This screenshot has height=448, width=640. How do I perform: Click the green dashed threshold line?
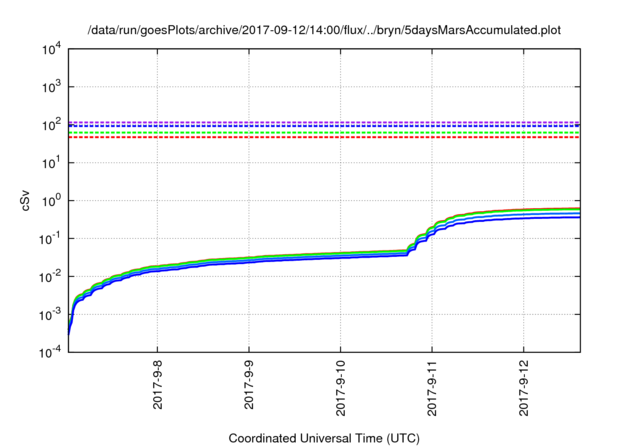pyautogui.click(x=324, y=133)
